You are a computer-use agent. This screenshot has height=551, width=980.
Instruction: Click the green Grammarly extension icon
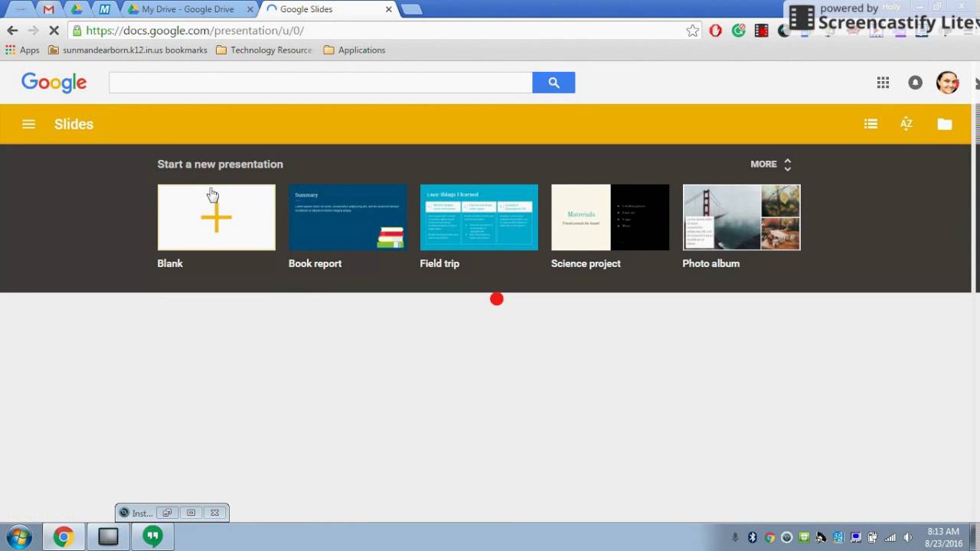738,31
